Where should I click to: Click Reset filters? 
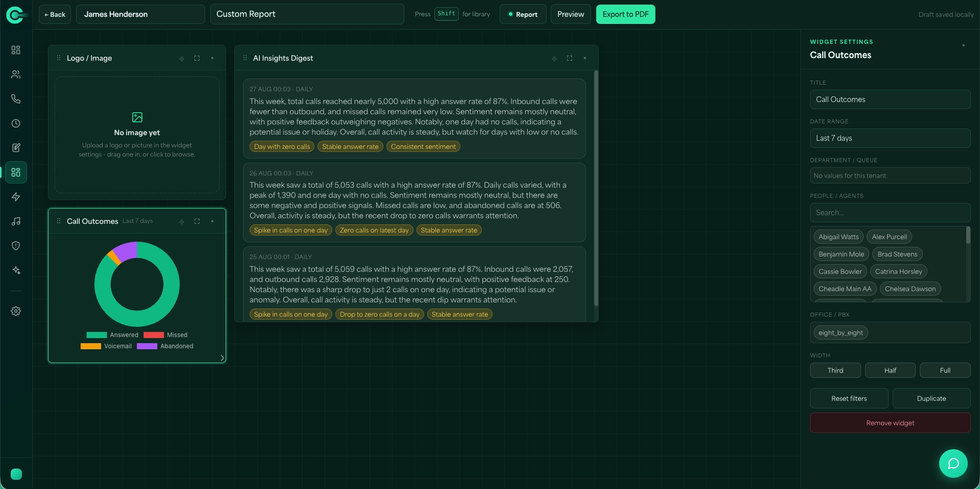click(x=849, y=398)
